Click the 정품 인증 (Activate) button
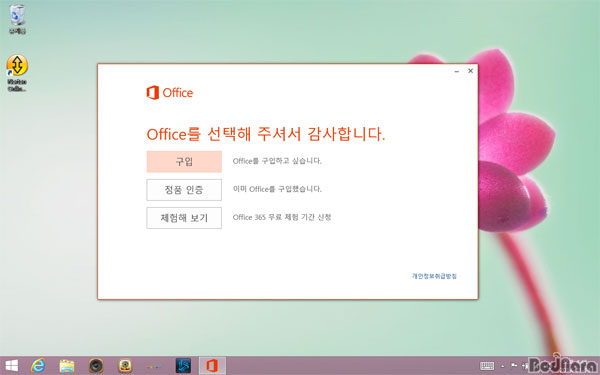This screenshot has height=375, width=600. coord(184,190)
